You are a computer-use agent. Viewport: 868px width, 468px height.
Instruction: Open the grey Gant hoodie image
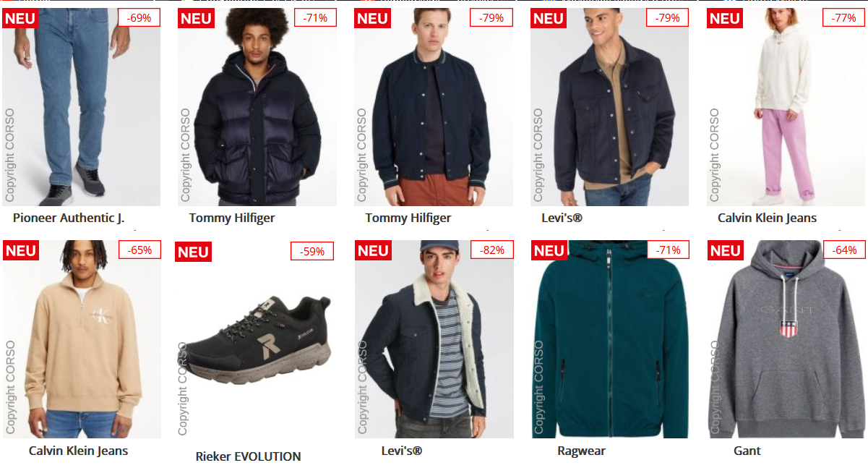pyautogui.click(x=786, y=339)
